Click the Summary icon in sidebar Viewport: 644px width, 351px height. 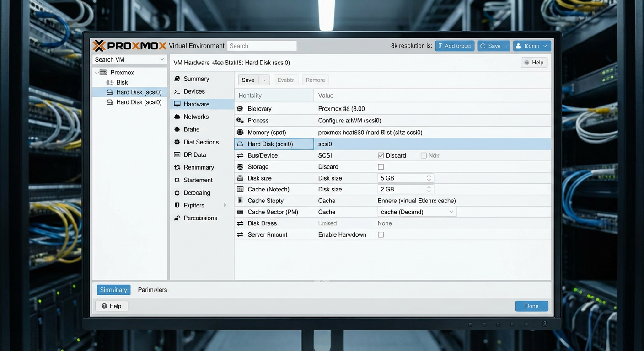tap(177, 79)
